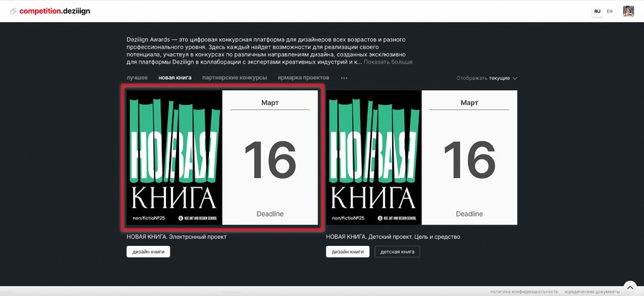Click the scroll-to-top arrow button
The height and width of the screenshot is (296, 644).
click(630, 287)
